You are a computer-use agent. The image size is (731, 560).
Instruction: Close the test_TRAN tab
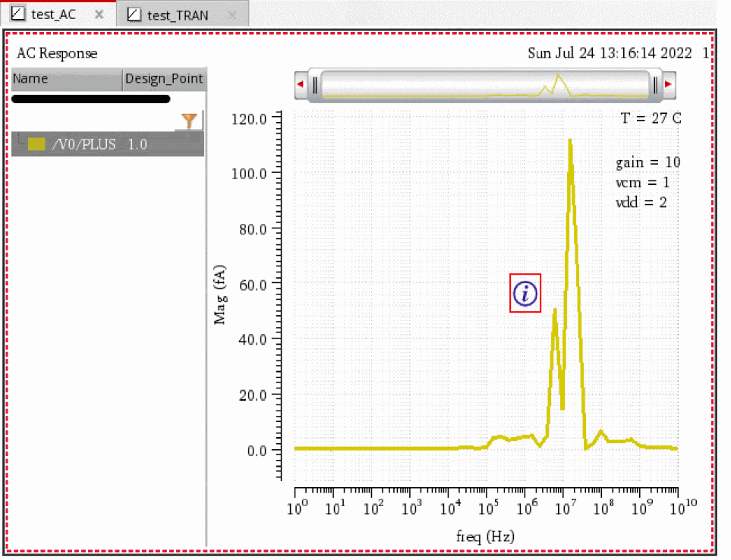click(x=232, y=15)
